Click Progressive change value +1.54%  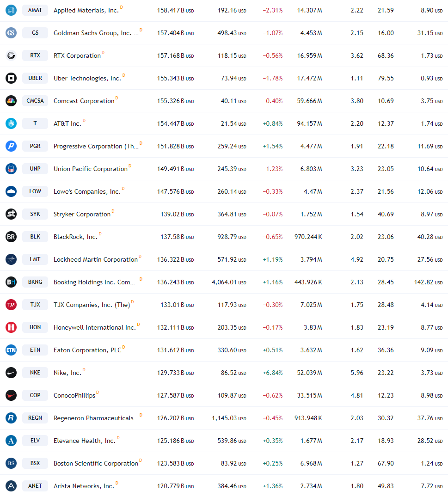273,146
